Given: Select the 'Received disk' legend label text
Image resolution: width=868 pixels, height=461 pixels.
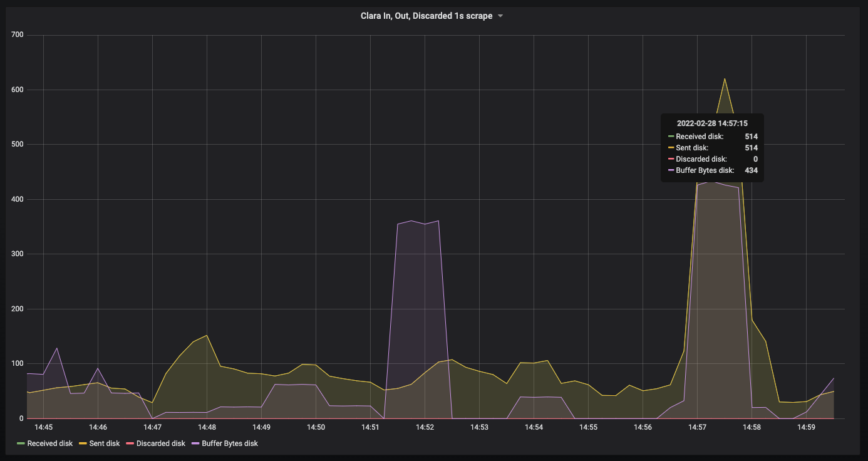Looking at the screenshot, I should point(50,443).
